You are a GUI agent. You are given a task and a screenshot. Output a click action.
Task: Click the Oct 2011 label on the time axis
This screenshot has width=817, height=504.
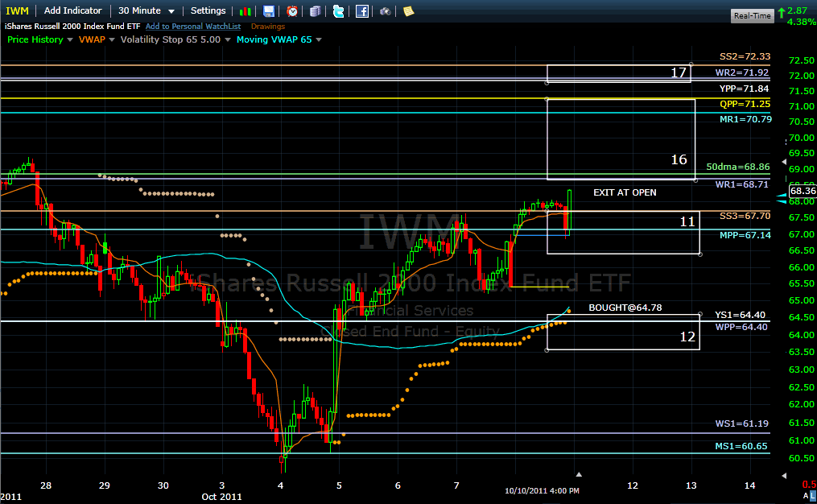pyautogui.click(x=221, y=497)
